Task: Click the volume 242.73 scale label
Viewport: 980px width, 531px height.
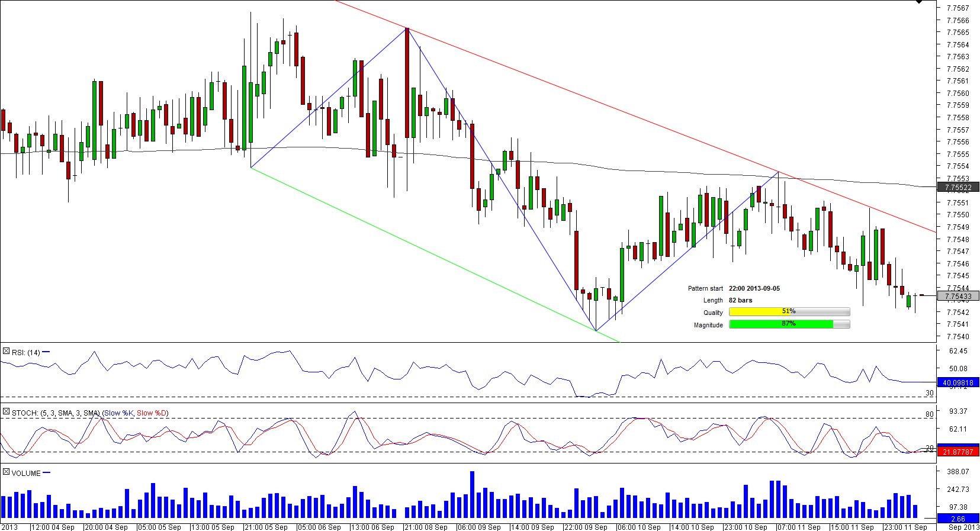Action: click(958, 490)
